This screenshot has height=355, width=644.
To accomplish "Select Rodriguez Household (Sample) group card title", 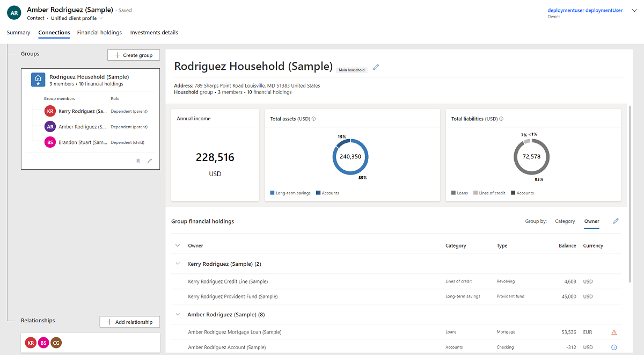I will pyautogui.click(x=89, y=77).
